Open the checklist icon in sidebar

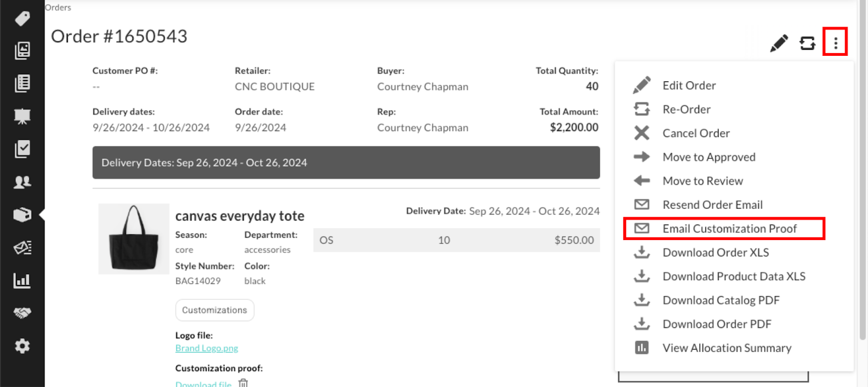pyautogui.click(x=22, y=149)
